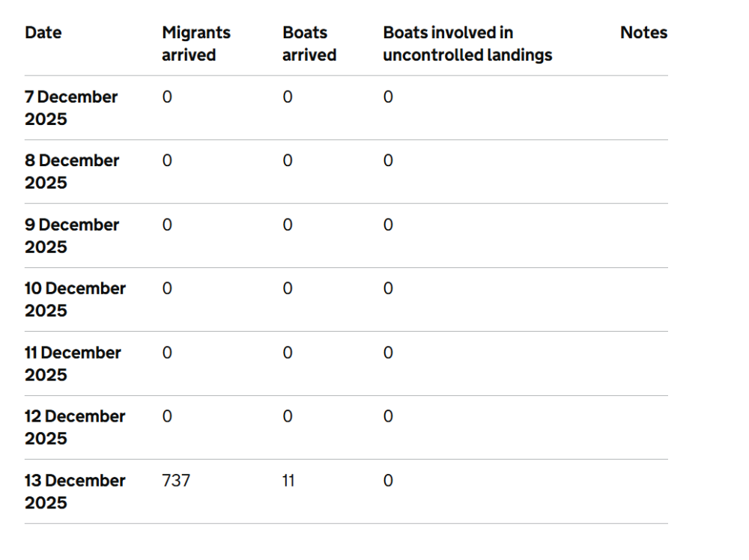Viewport: 749px width, 560px height.
Task: Click the Notes column header
Action: (x=643, y=33)
